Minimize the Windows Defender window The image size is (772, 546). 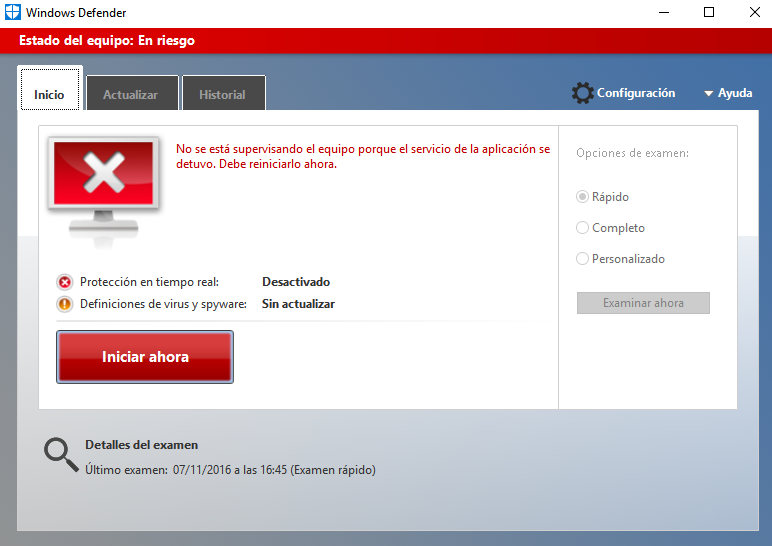[x=664, y=12]
